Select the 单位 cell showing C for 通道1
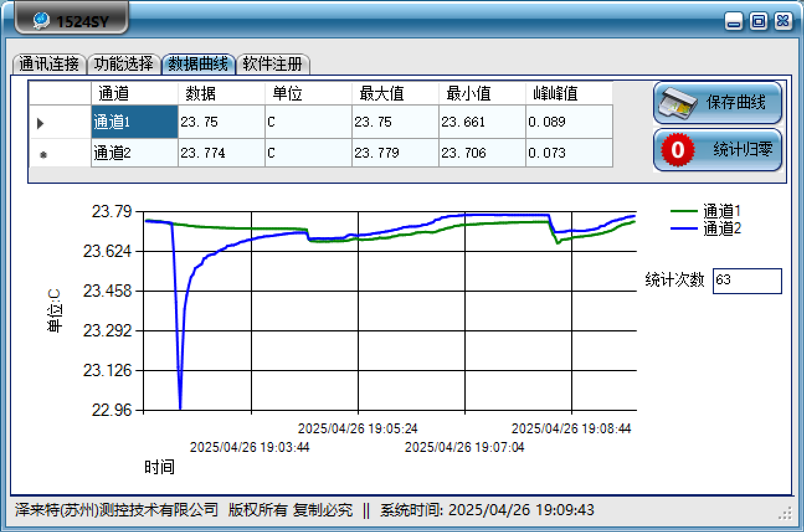Image resolution: width=804 pixels, height=532 pixels. (x=309, y=122)
